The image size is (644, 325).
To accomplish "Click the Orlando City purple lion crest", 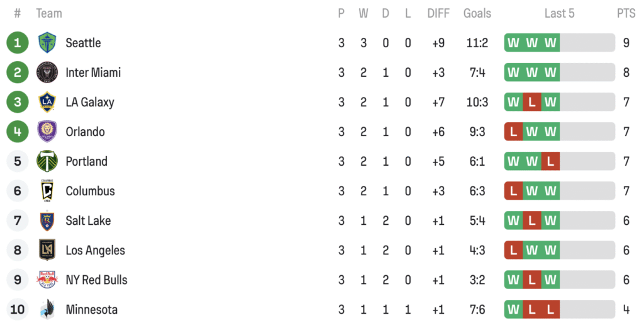I will 47,132.
